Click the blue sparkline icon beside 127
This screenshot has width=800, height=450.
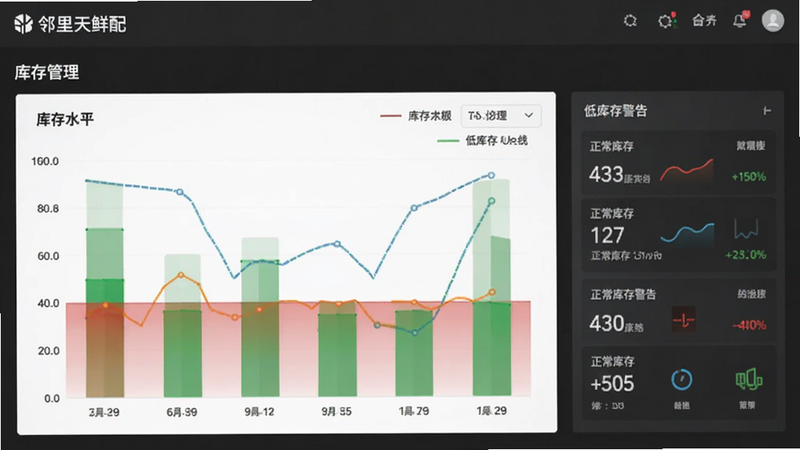point(687,233)
